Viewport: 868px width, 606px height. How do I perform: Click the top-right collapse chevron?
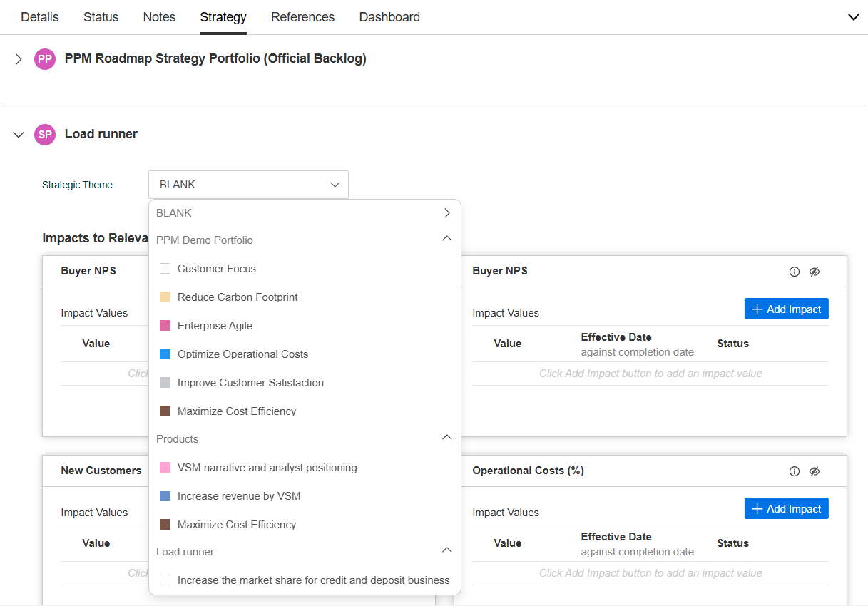coord(853,17)
